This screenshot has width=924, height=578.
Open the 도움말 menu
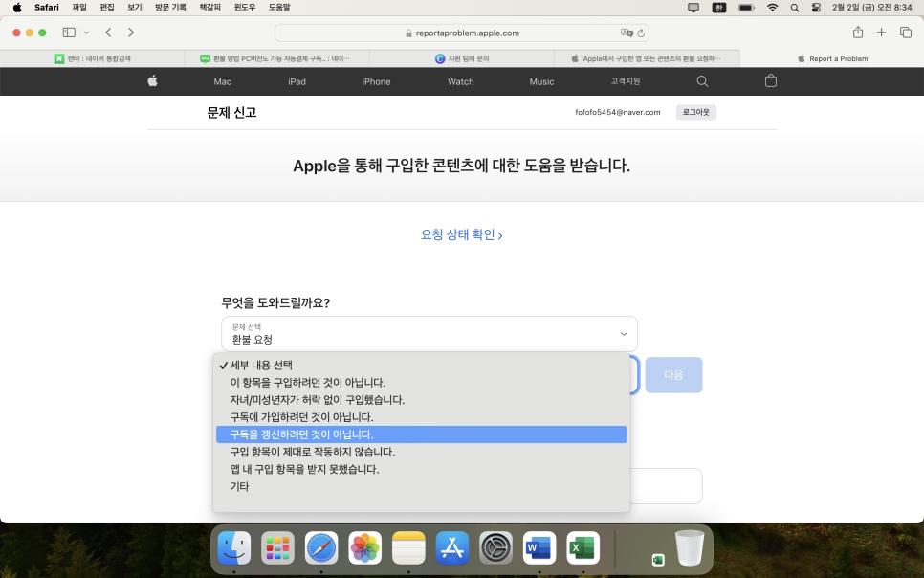279,8
